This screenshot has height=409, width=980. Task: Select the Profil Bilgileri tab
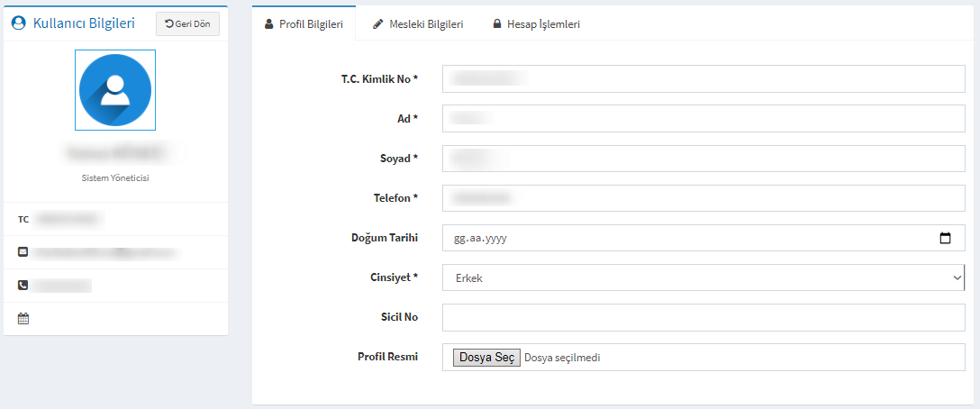pos(304,24)
